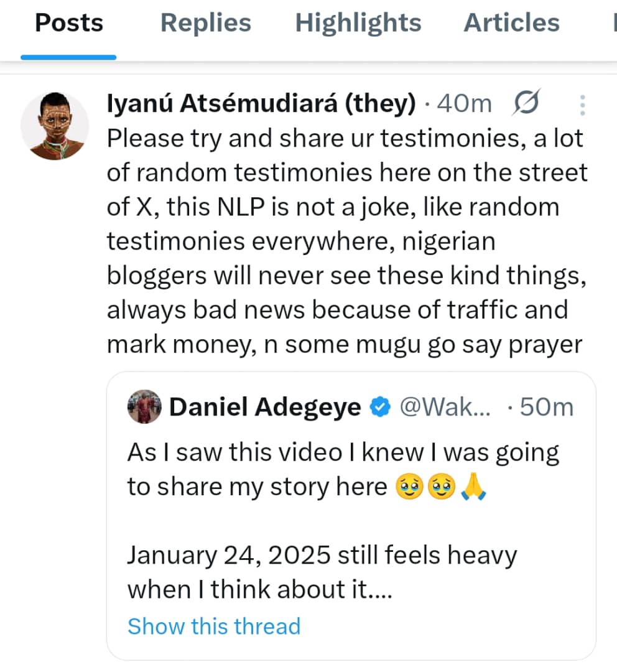
Task: Click the 50m quoted post timestamp
Action: pos(546,408)
